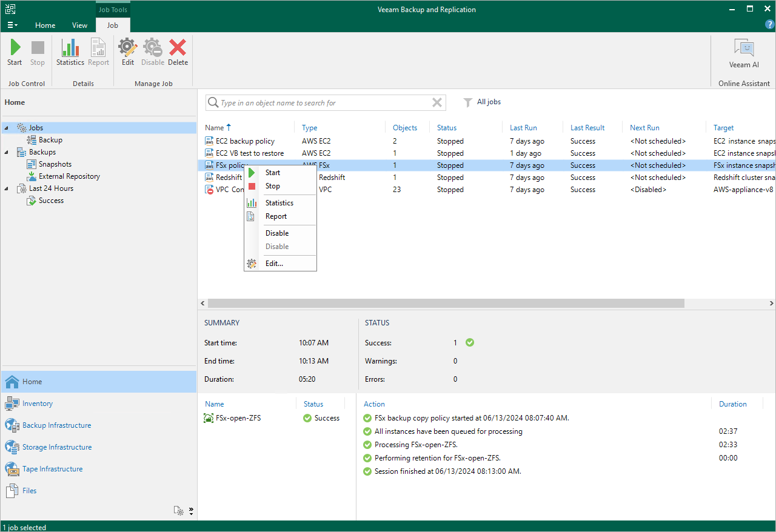The width and height of the screenshot is (776, 532).
Task: Open the All jobs filter
Action: click(x=483, y=102)
